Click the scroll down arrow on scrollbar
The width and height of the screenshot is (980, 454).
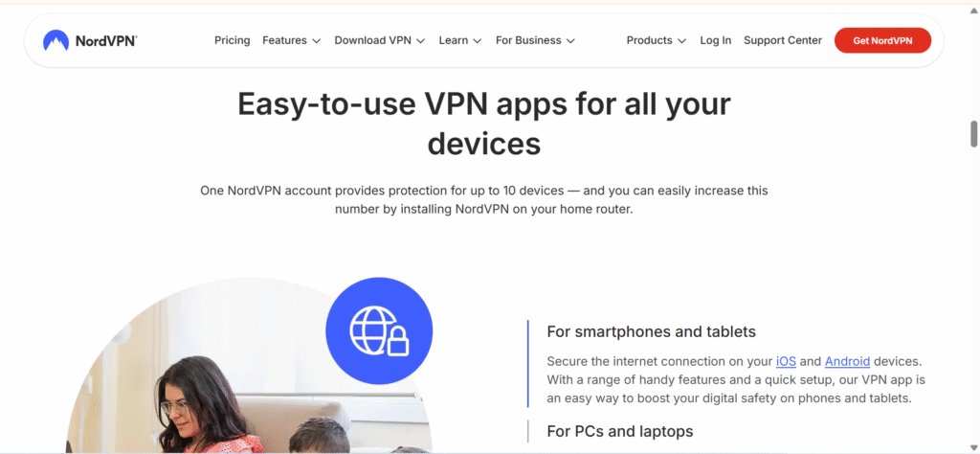coord(973,446)
